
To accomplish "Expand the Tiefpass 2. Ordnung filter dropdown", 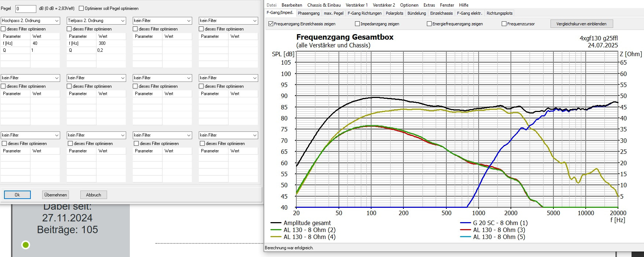I will click(96, 21).
